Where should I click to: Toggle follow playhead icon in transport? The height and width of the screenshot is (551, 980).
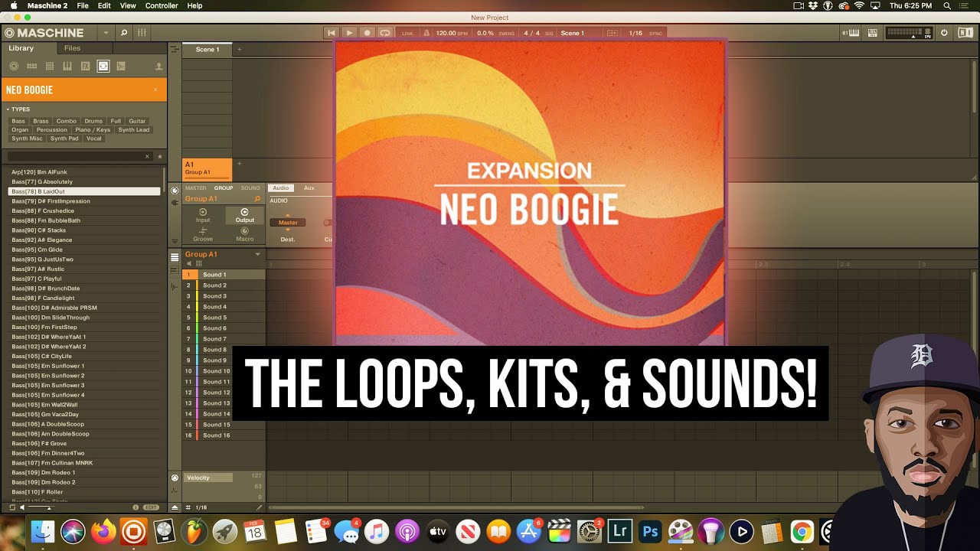click(612, 33)
